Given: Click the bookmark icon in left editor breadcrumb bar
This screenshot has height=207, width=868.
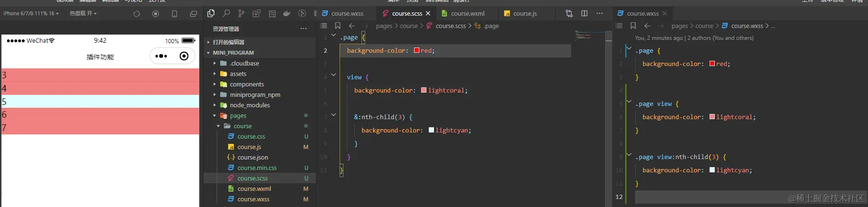Looking at the screenshot, I should click(x=338, y=26).
